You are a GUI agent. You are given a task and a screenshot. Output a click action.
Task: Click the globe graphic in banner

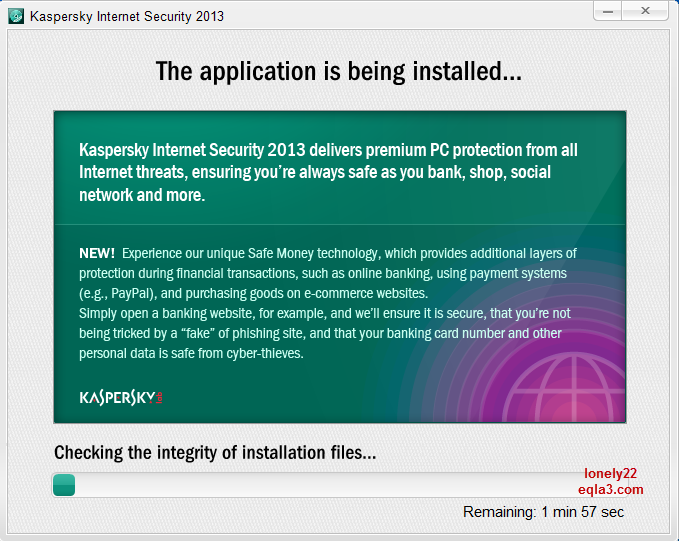pos(566,387)
